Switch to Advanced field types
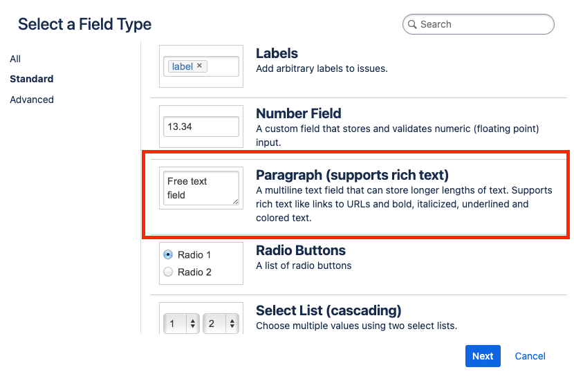574x392 pixels. [32, 100]
